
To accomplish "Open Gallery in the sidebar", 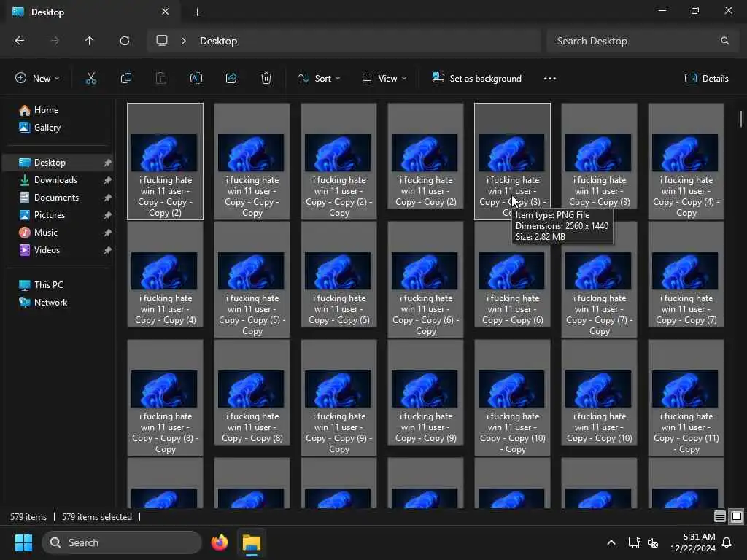I will pos(47,128).
